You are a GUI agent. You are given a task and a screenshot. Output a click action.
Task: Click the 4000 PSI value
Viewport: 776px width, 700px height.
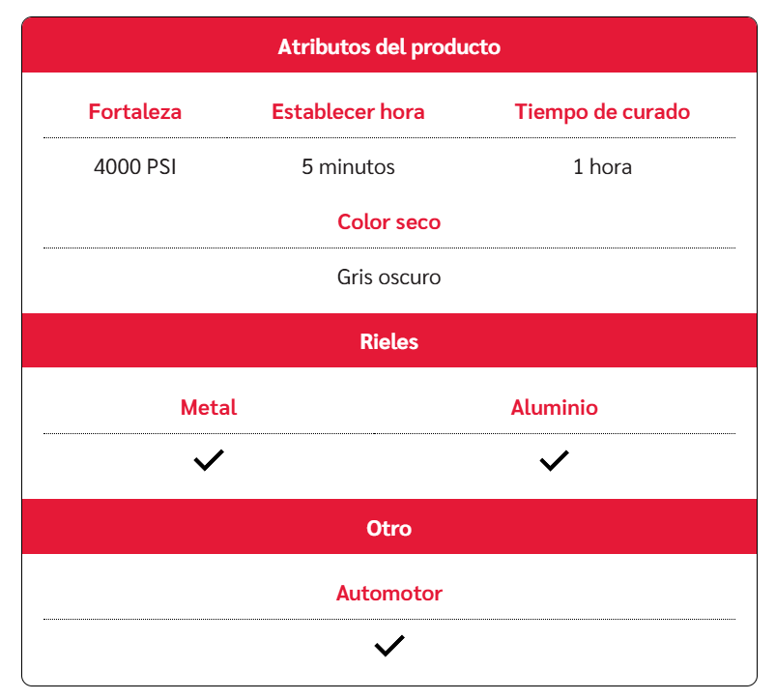click(x=135, y=166)
